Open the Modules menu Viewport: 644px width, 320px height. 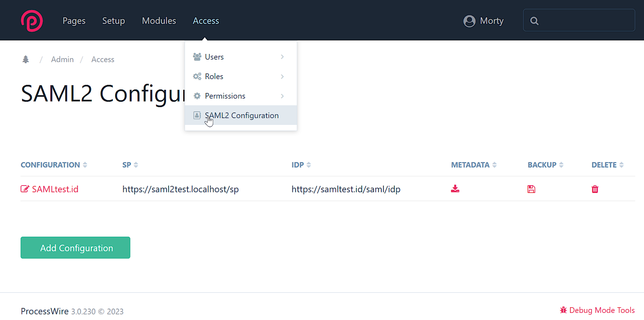(159, 21)
